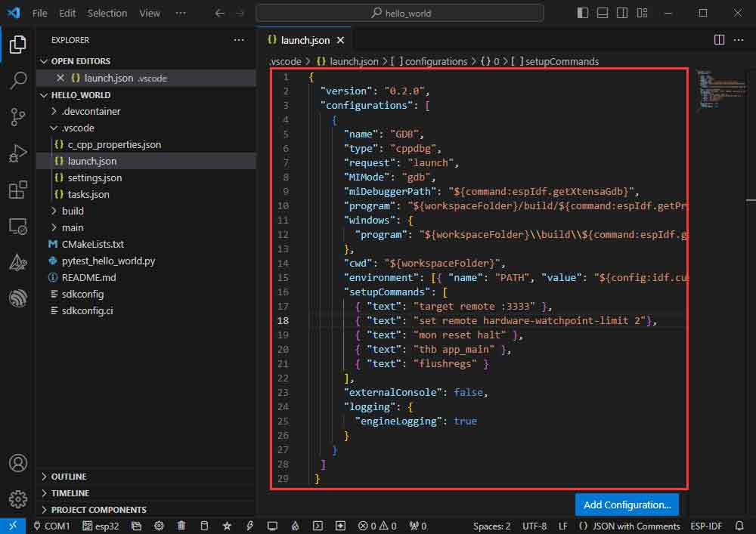
Task: Open Remote Explorer view icon
Action: 18,226
